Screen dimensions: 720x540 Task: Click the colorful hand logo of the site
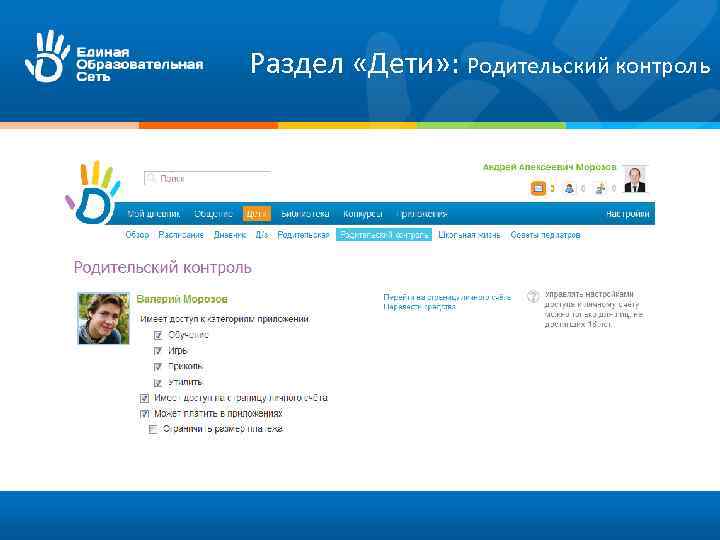[x=93, y=193]
